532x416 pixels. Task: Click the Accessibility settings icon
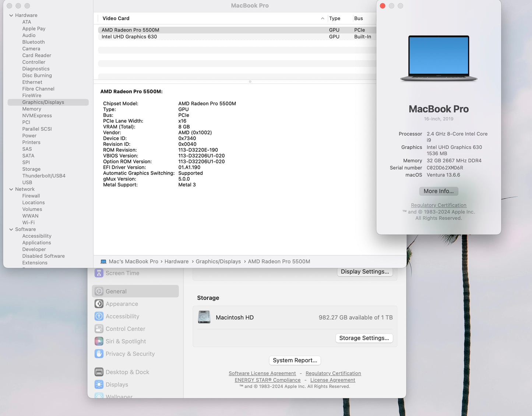(x=99, y=316)
